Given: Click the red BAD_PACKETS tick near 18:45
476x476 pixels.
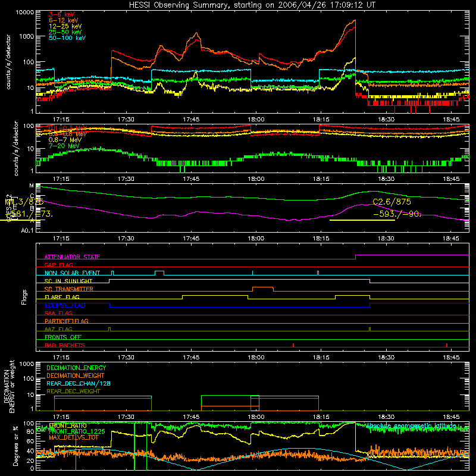Looking at the screenshot, I should pyautogui.click(x=447, y=345).
